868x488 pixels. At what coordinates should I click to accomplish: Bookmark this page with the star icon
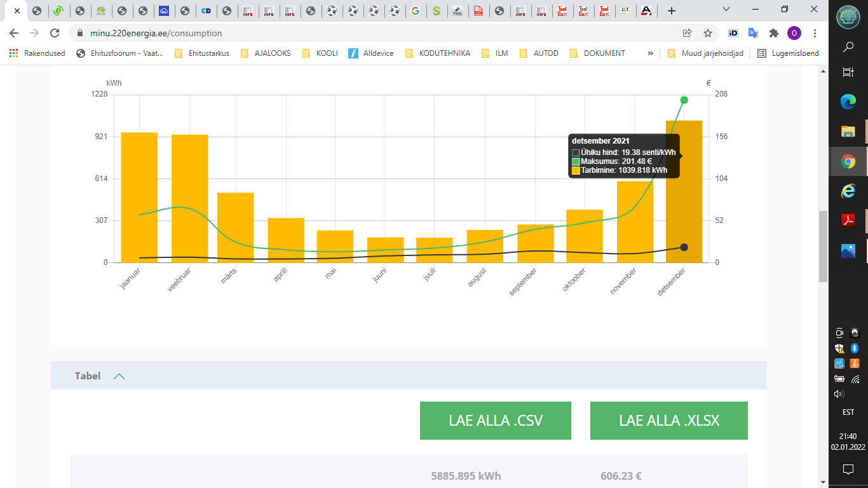(x=707, y=33)
